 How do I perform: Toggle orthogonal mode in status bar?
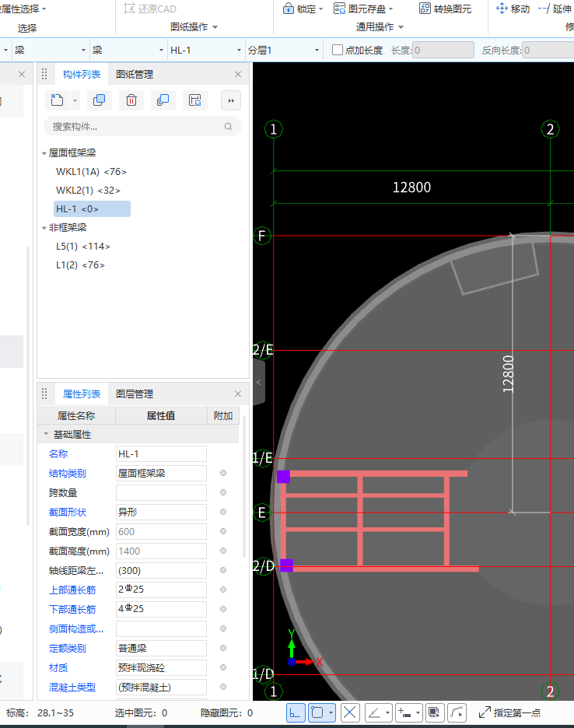point(296,712)
